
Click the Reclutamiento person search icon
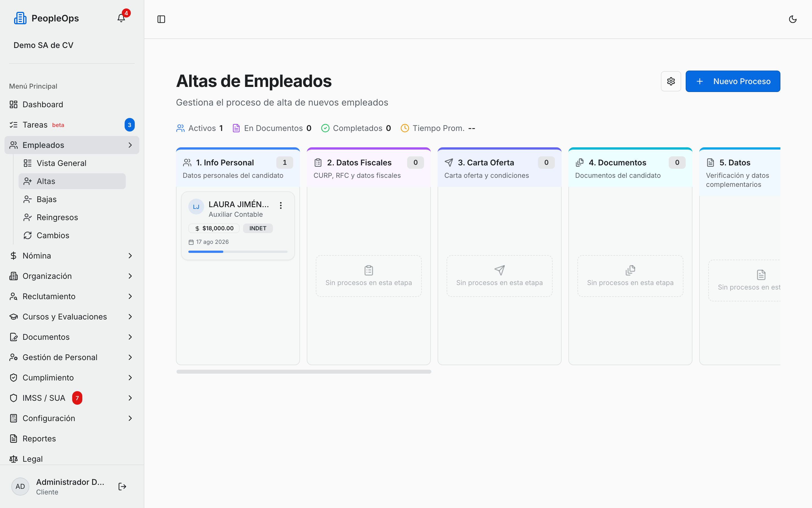coord(14,296)
